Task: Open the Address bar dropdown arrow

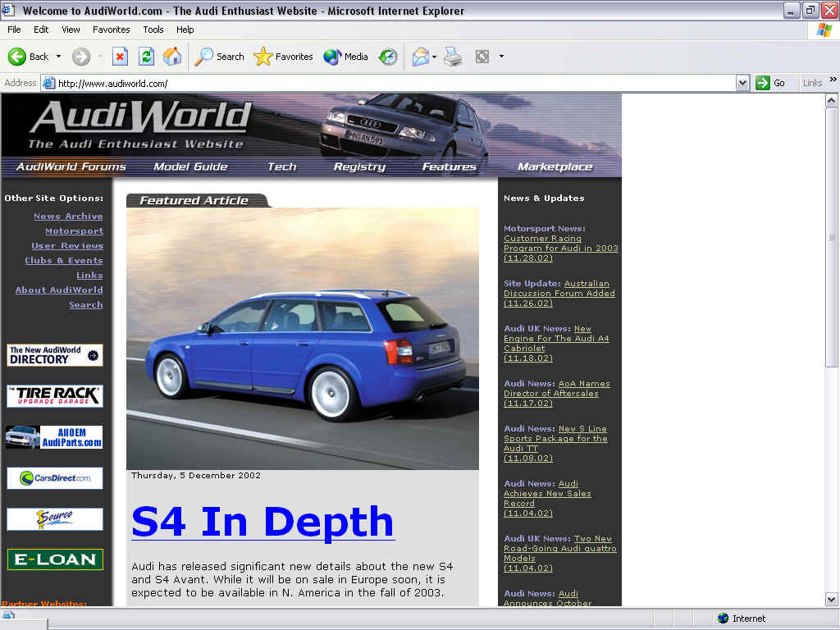Action: 742,83
